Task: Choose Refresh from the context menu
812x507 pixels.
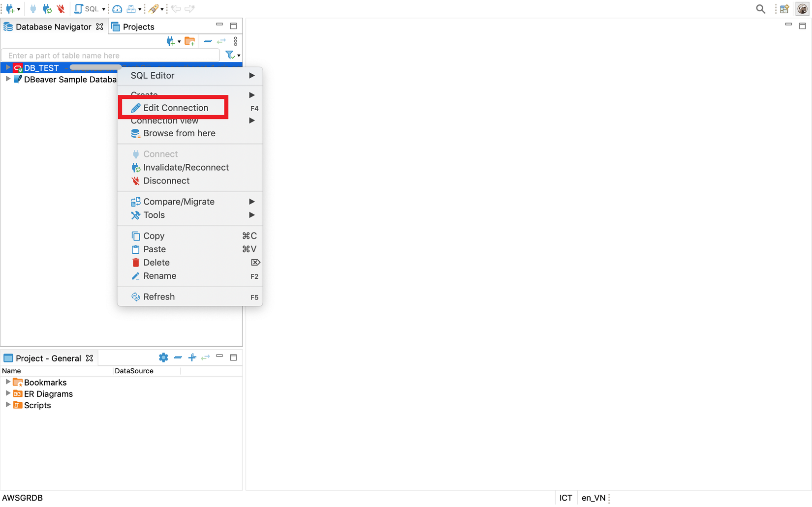Action: point(190,297)
